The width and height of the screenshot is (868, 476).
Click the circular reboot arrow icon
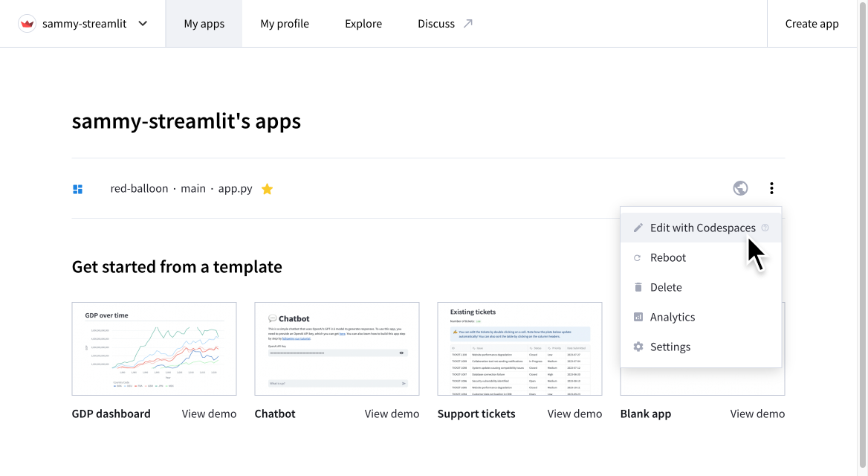click(x=638, y=257)
